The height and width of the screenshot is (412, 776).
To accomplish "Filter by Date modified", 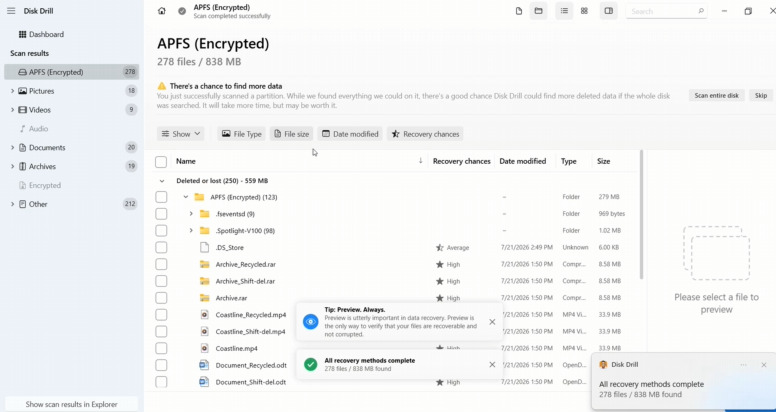I will [x=350, y=134].
